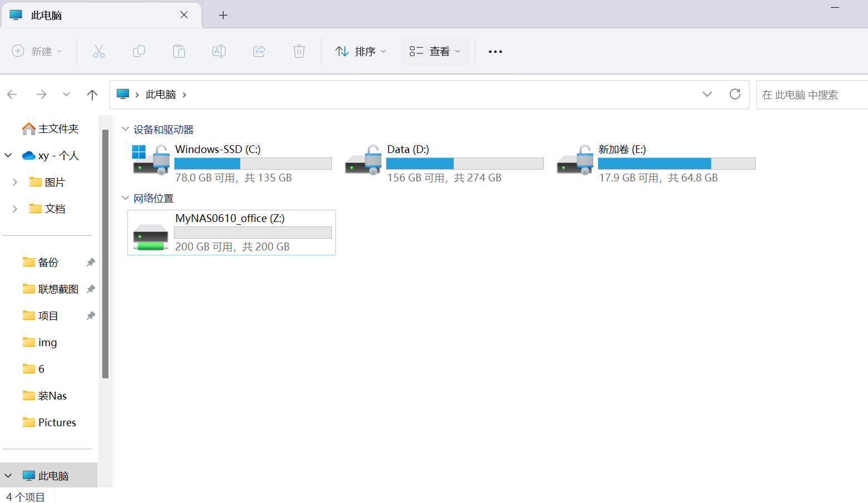This screenshot has width=868, height=503.
Task: Select the Windows-SSD (C:) drive
Action: pos(231,164)
